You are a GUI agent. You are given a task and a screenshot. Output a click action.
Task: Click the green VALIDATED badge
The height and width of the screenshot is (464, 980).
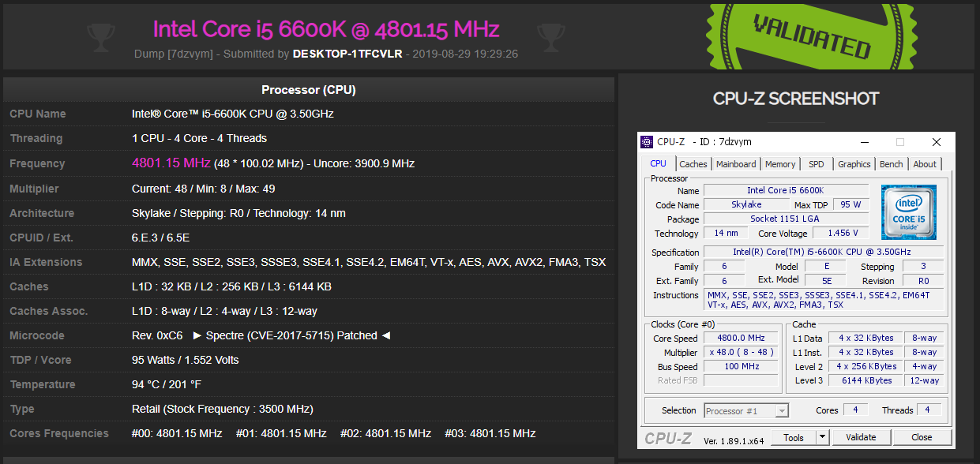[811, 35]
